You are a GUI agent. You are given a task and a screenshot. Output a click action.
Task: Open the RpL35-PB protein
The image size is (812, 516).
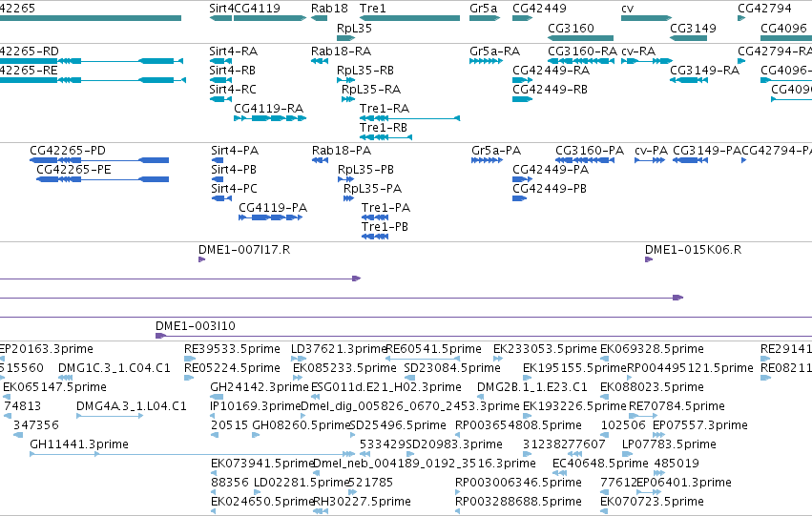(346, 179)
